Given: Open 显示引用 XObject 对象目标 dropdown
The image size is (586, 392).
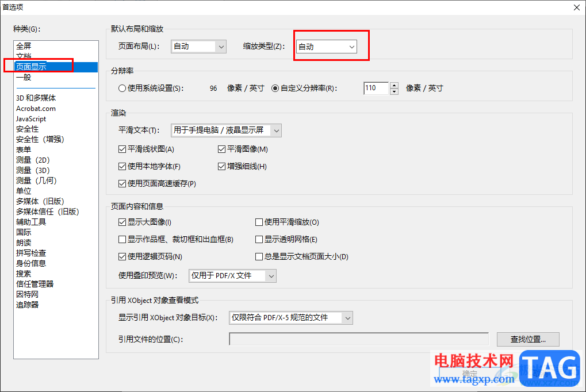Looking at the screenshot, I should coord(290,318).
